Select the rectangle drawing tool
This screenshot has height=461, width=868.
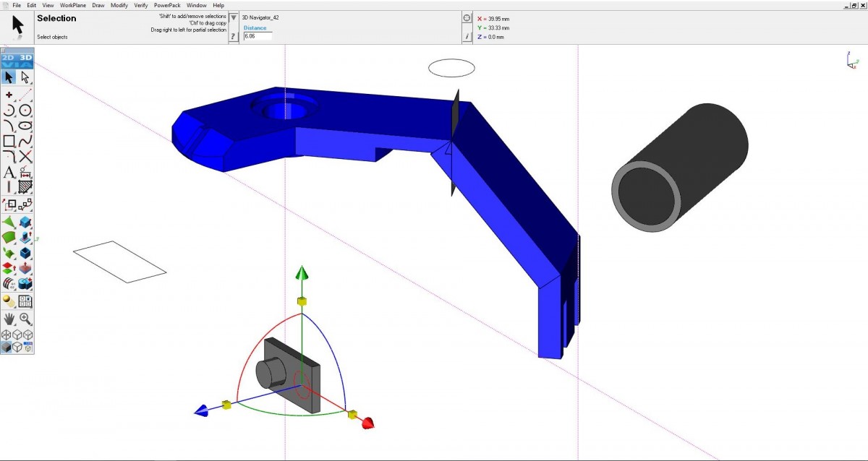point(9,141)
